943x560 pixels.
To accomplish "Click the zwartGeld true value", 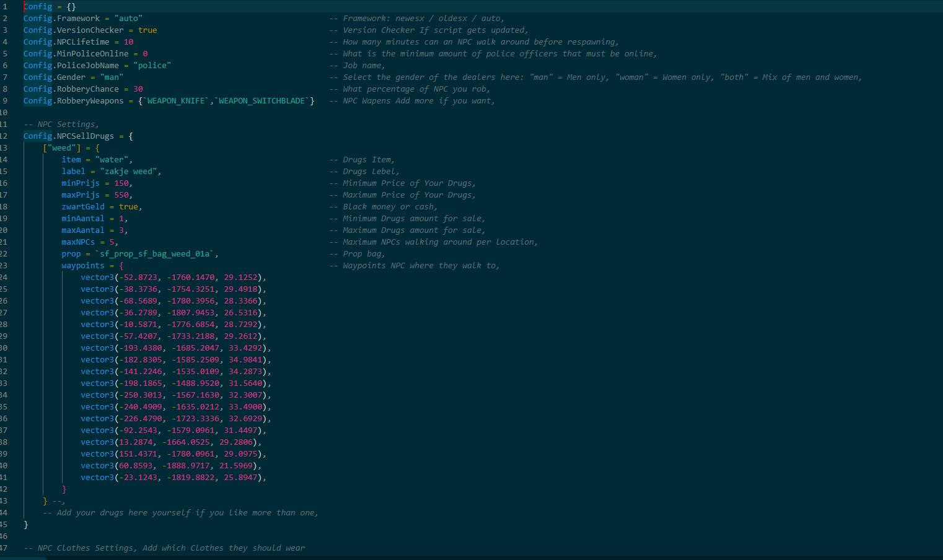I will (128, 207).
